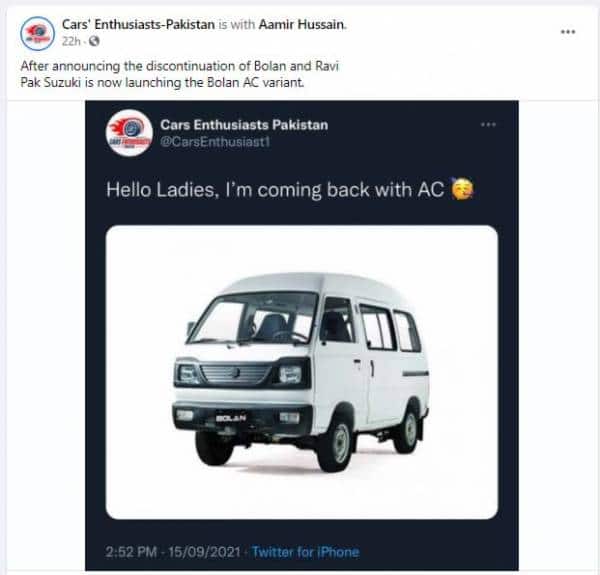
Task: Click the Twitter for iPhone link
Action: click(306, 552)
